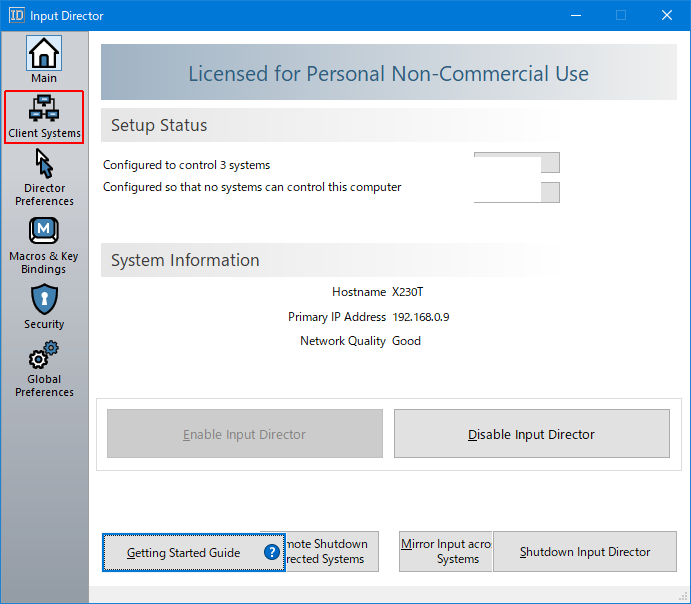Viewport: 691px width, 604px height.
Task: Close the Input Director window
Action: tap(667, 15)
